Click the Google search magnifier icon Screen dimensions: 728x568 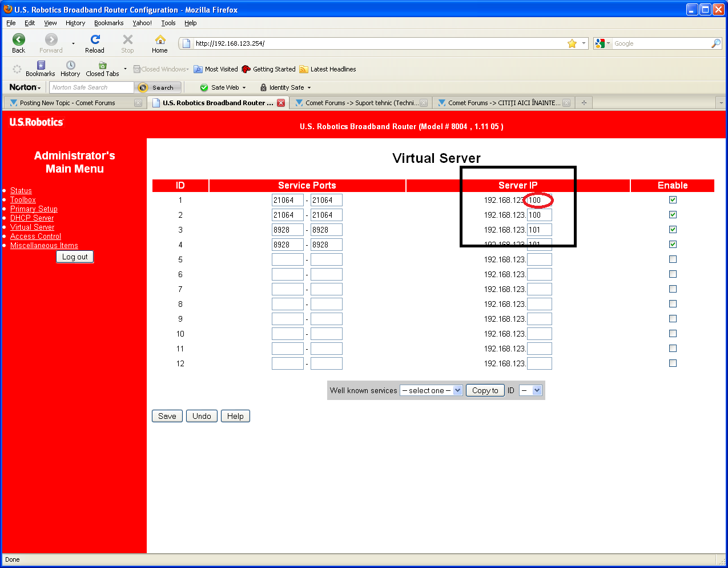715,43
